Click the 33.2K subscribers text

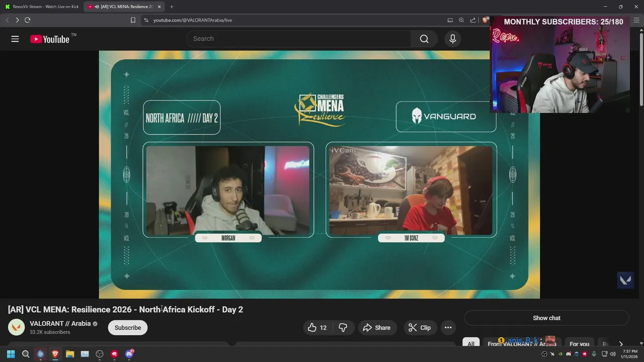click(50, 332)
